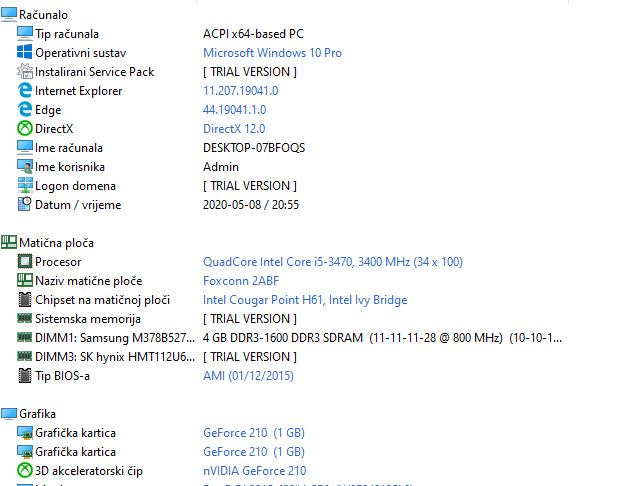Open the second GeForce 210 (1 GB) link
633x486 pixels.
pyautogui.click(x=254, y=452)
